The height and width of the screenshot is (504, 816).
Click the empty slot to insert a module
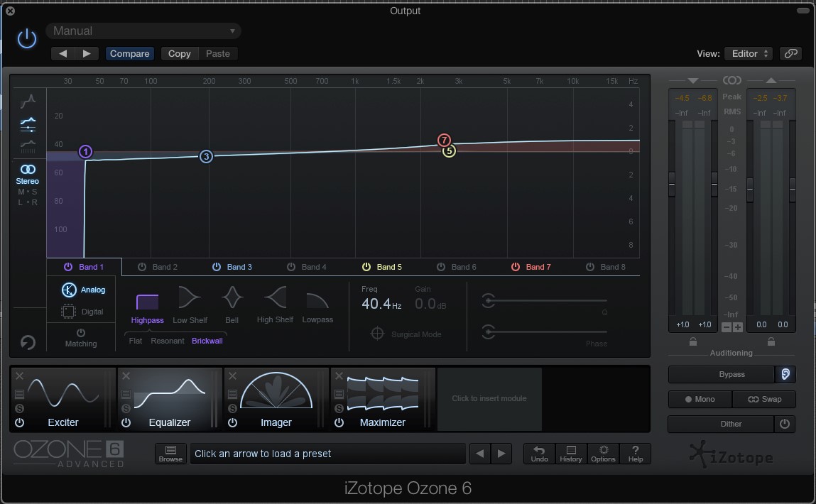pyautogui.click(x=489, y=399)
